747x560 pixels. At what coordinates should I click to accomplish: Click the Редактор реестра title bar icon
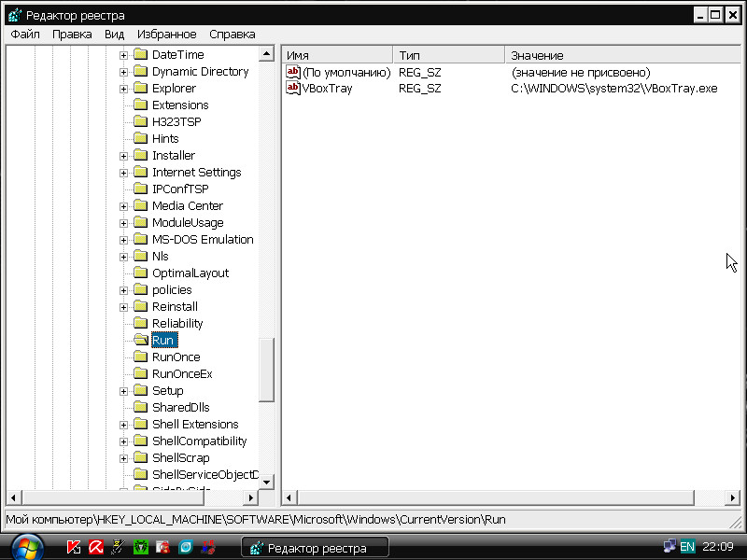pyautogui.click(x=15, y=15)
